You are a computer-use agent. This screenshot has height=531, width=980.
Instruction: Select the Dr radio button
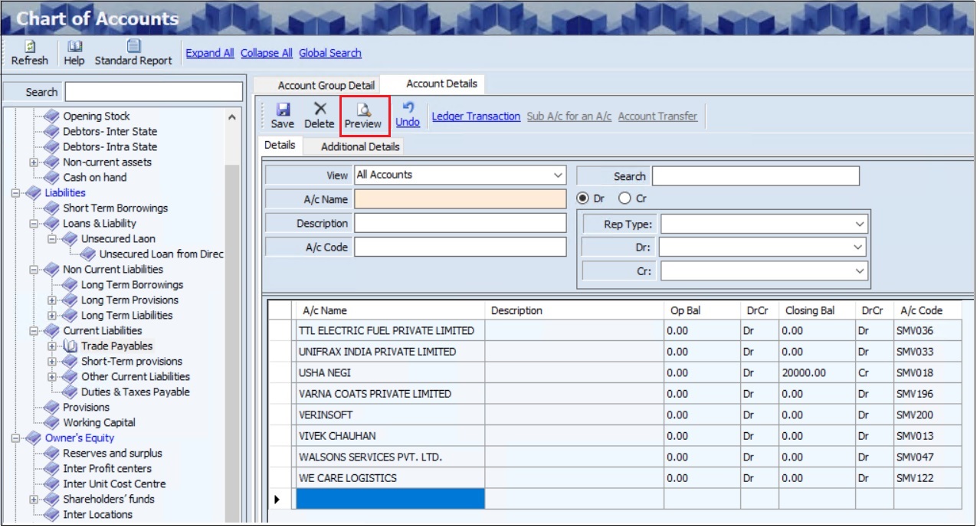(584, 198)
